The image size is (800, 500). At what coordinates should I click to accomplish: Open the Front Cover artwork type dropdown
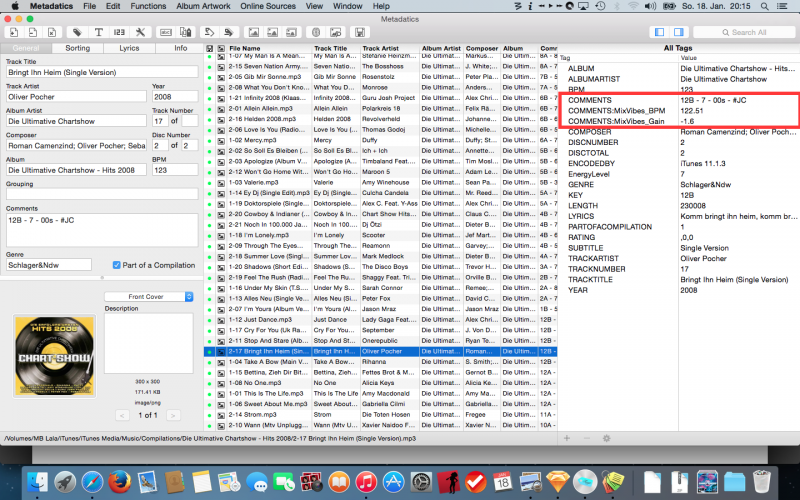click(x=148, y=296)
